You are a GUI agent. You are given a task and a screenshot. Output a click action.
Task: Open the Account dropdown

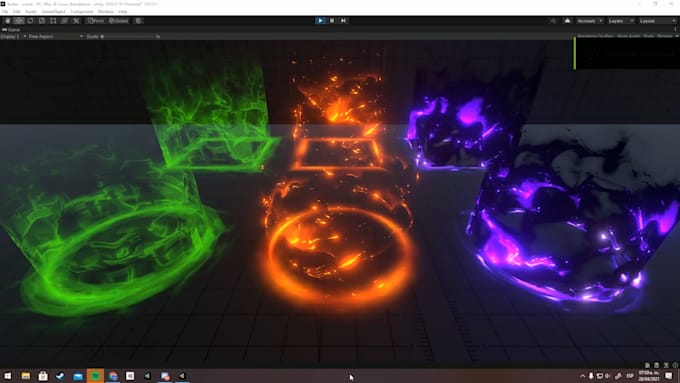[x=590, y=21]
